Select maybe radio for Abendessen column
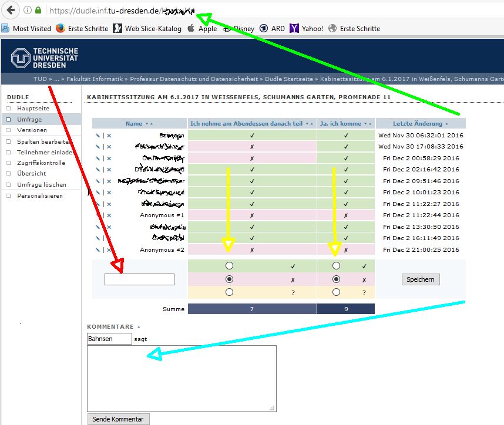The width and height of the screenshot is (504, 425). 229,292
